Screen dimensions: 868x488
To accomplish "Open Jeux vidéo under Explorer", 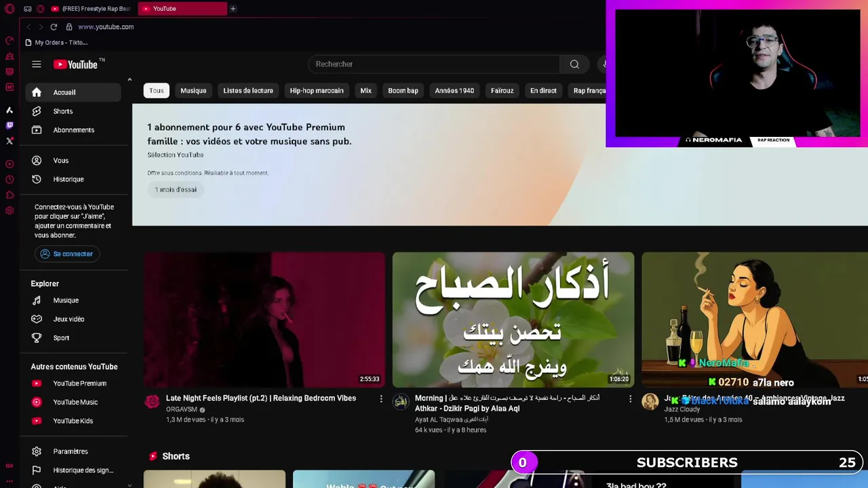I will 73,319.
